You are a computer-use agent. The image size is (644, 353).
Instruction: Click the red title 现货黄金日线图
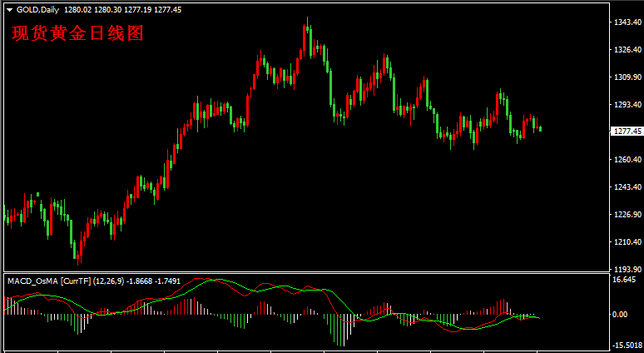77,33
